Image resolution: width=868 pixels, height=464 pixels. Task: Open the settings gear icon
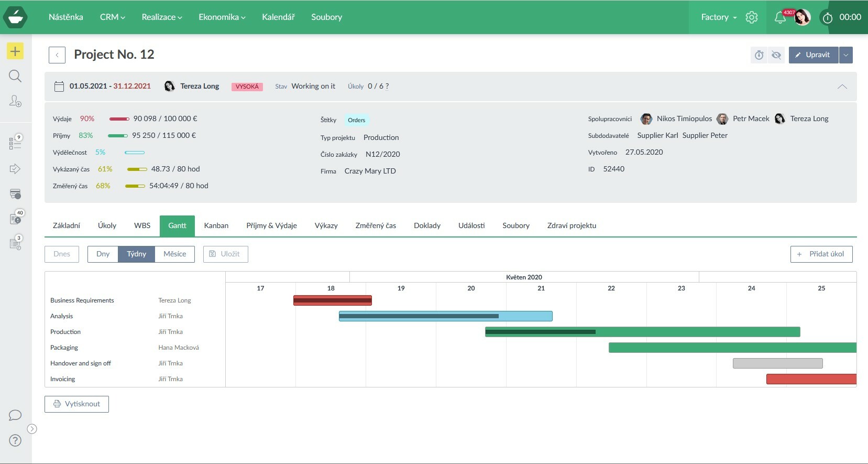tap(752, 17)
